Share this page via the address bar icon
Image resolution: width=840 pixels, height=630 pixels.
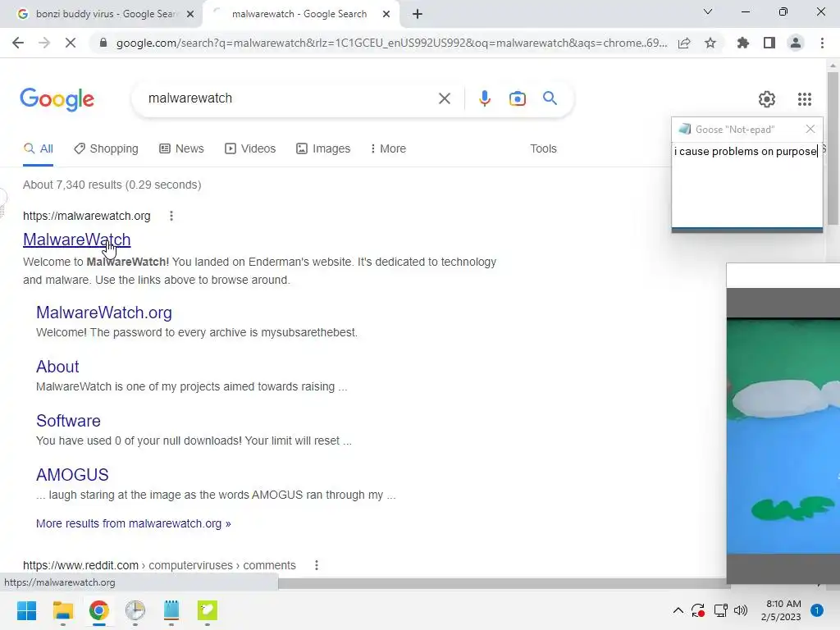[684, 43]
